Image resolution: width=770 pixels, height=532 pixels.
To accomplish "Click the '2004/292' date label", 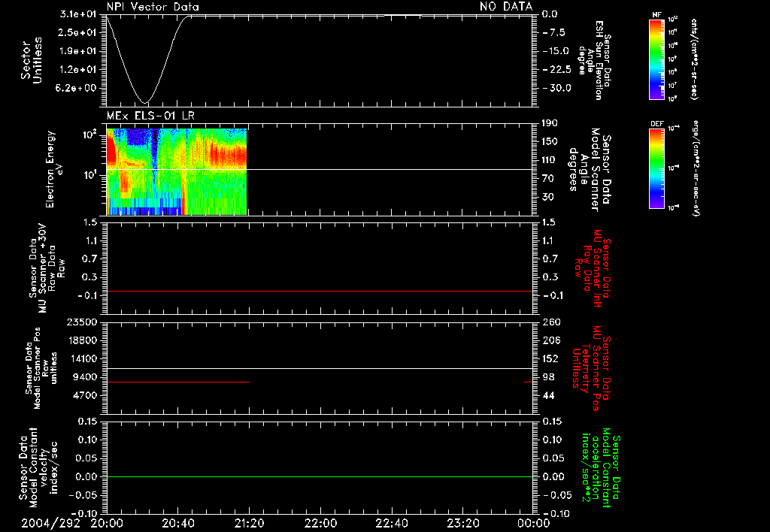I will (50, 523).
